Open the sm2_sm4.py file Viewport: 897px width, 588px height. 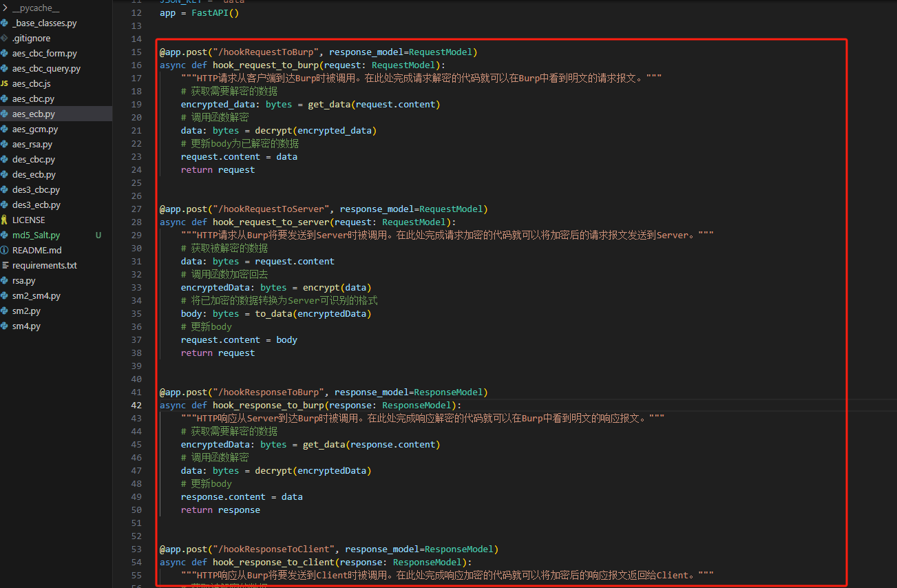[36, 296]
